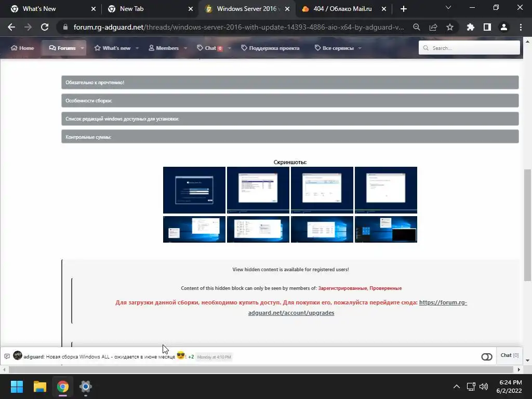Open the Forums menu item

tap(62, 48)
